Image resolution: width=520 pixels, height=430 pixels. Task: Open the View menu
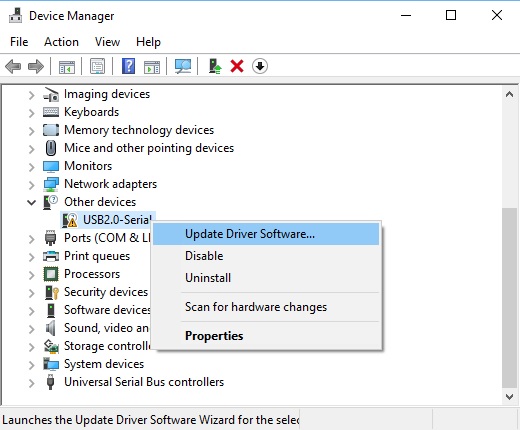click(107, 42)
